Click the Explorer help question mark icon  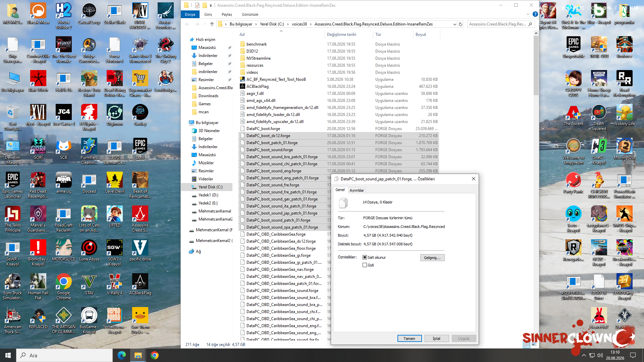(x=535, y=14)
